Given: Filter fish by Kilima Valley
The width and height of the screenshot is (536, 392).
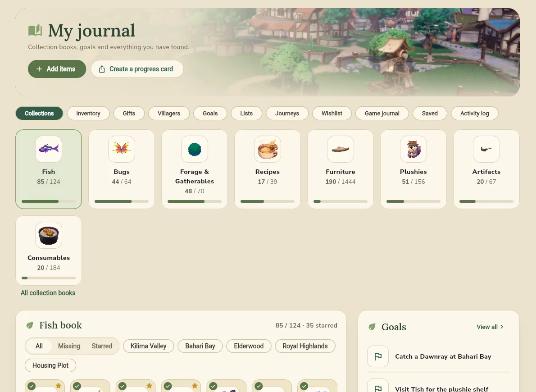Looking at the screenshot, I should (148, 346).
